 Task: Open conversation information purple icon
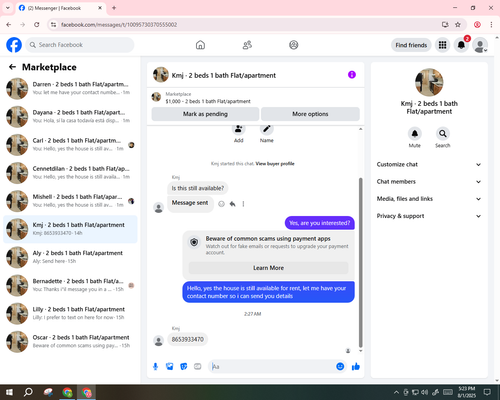(x=352, y=75)
